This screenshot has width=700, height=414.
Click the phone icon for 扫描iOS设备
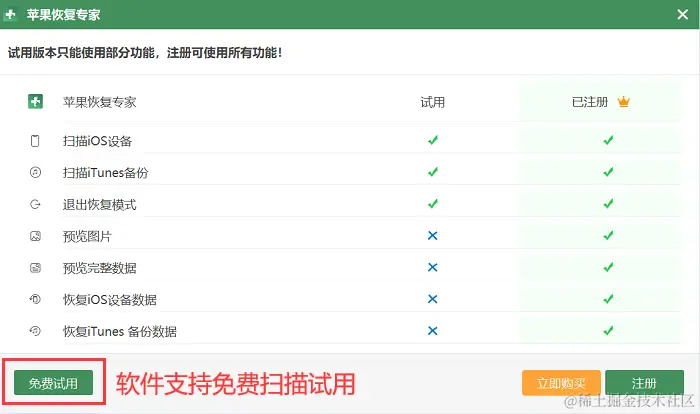point(35,141)
